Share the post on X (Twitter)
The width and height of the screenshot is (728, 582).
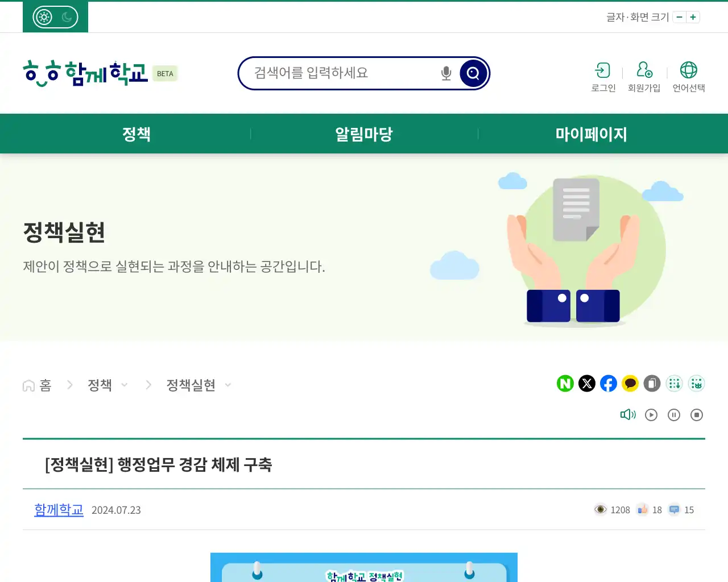click(x=587, y=384)
